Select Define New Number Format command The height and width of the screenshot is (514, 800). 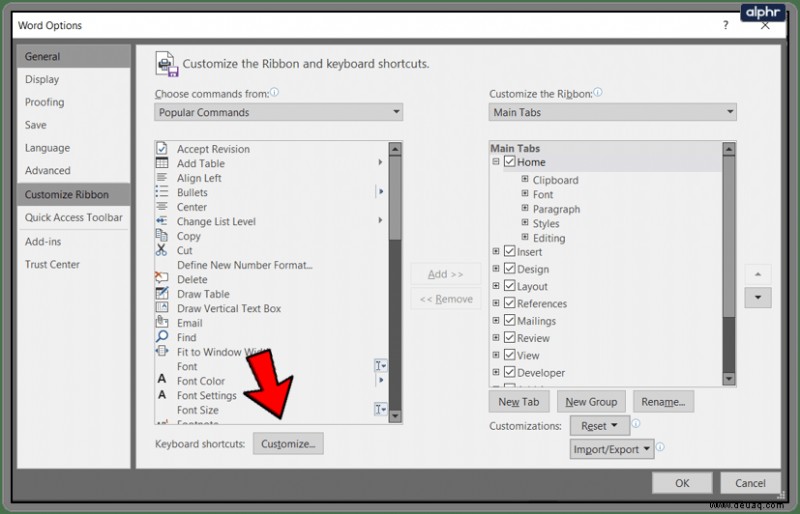coord(244,265)
